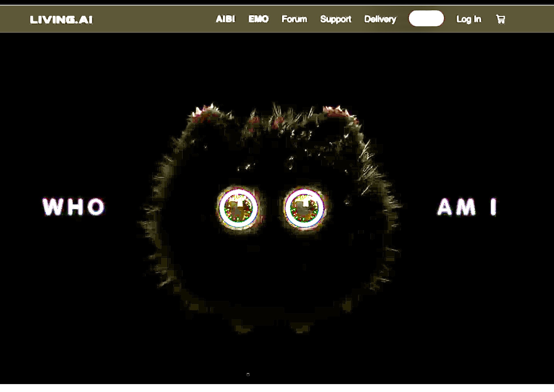Viewport: 554px width, 392px height.
Task: Click the creature's right glowing eye
Action: (x=304, y=208)
